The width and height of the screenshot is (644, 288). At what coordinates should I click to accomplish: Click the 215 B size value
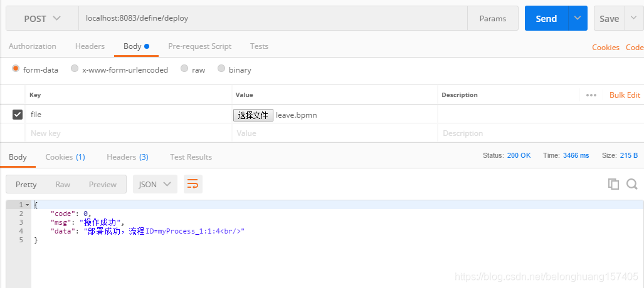click(x=629, y=155)
